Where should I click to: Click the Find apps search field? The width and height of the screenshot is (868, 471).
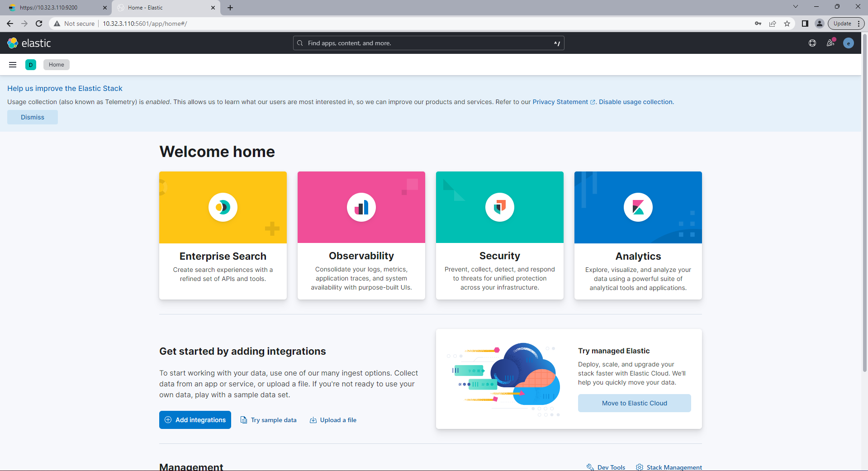[429, 43]
